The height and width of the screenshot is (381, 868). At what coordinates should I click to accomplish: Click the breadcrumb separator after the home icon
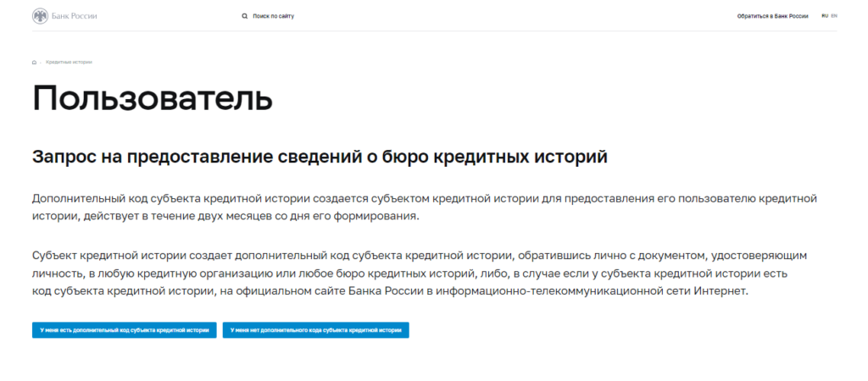(41, 63)
